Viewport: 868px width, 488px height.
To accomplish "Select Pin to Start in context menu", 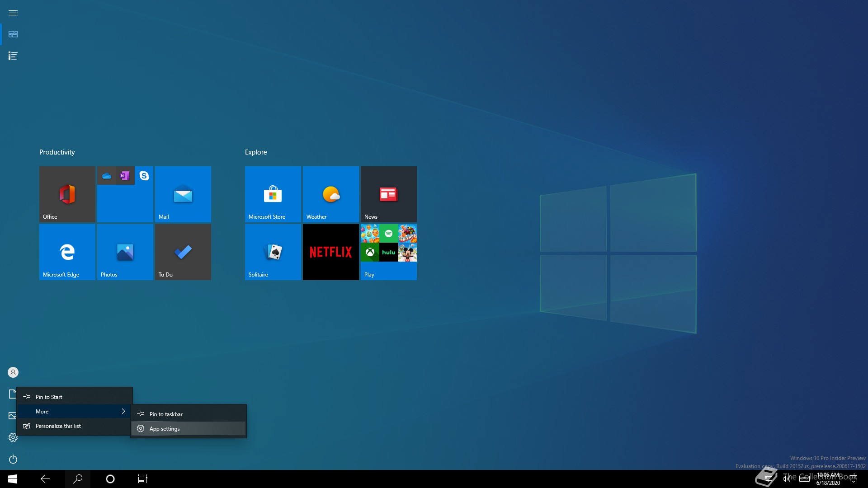I will point(75,397).
